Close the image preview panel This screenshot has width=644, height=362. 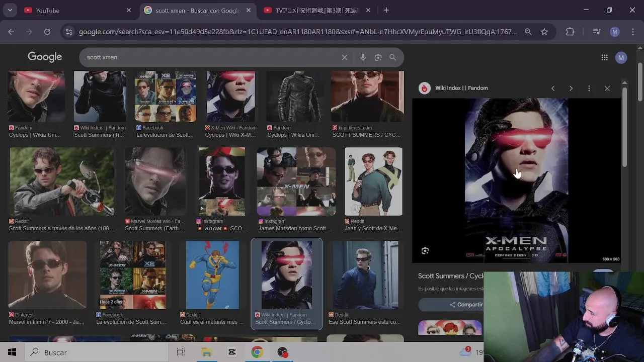pyautogui.click(x=607, y=88)
